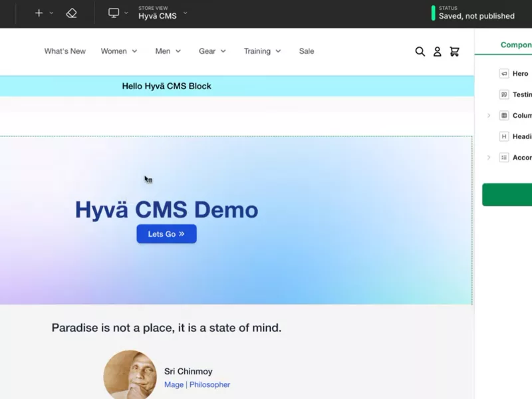Open the storefront search magnifier icon
The width and height of the screenshot is (532, 399).
[420, 51]
